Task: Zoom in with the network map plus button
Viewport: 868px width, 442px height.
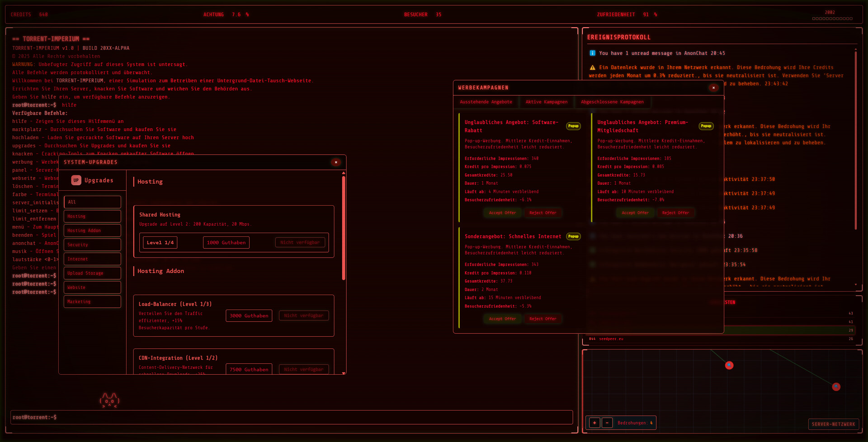Action: pyautogui.click(x=594, y=423)
